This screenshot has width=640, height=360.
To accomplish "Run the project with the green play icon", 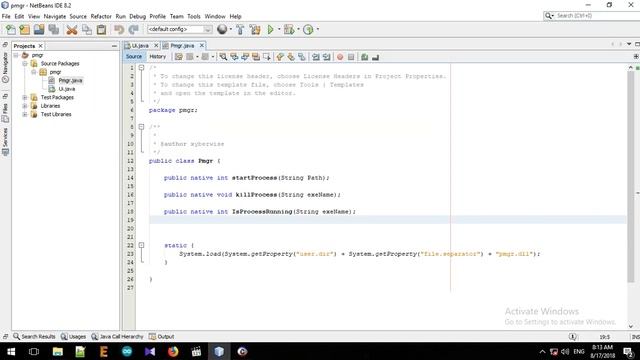I will coord(270,29).
